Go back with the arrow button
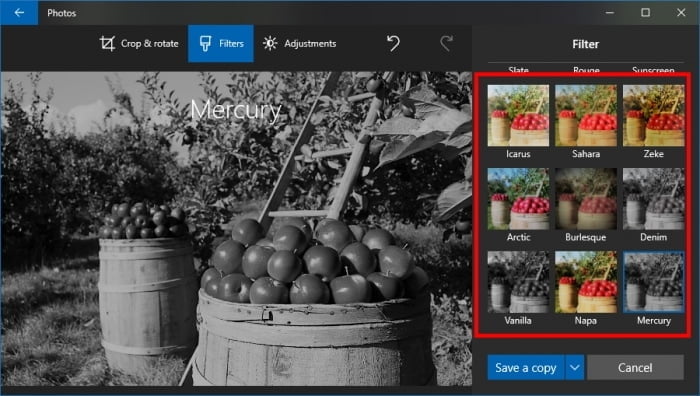This screenshot has height=396, width=700. [x=19, y=13]
